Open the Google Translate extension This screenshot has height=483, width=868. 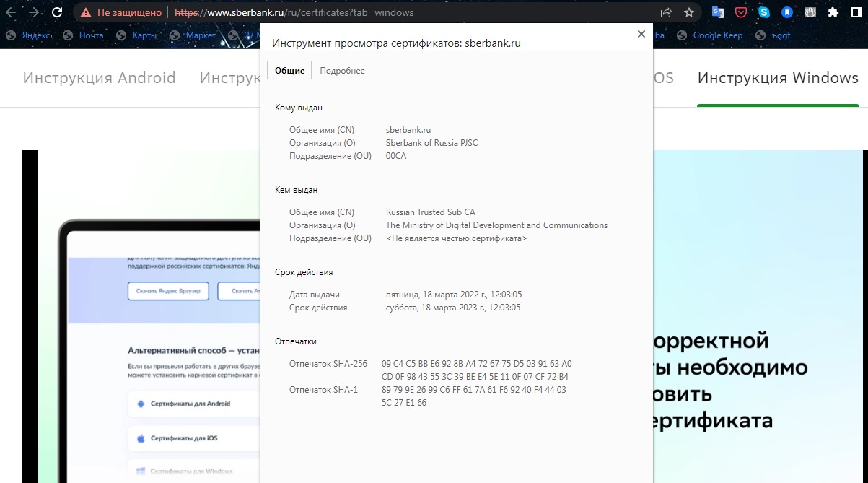717,12
